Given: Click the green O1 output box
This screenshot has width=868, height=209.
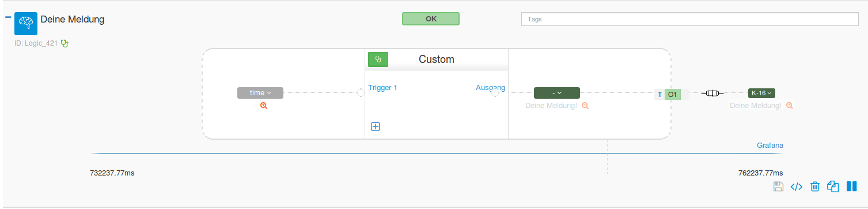Looking at the screenshot, I should [673, 94].
